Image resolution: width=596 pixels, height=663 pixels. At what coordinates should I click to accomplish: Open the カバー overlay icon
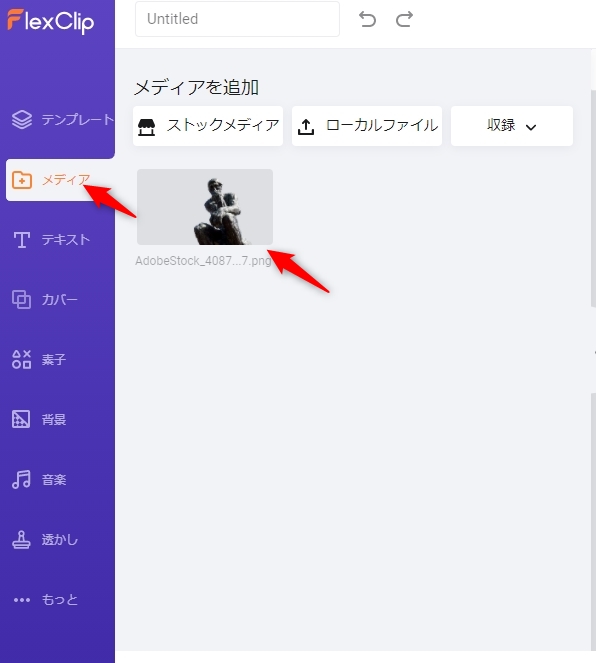point(22,300)
